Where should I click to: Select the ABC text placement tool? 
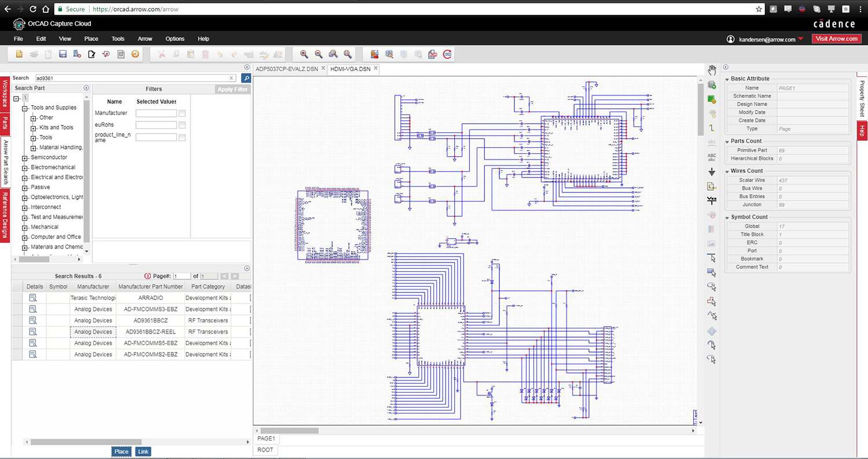click(712, 157)
